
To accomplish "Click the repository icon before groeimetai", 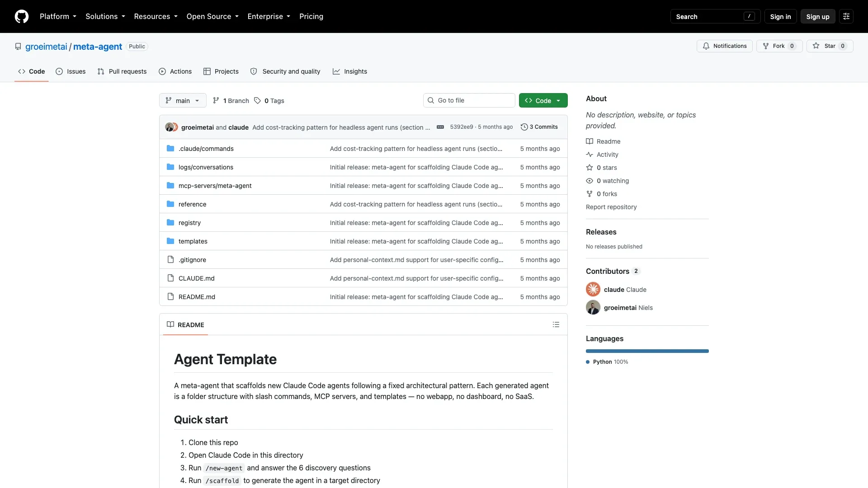I will 18,47.
